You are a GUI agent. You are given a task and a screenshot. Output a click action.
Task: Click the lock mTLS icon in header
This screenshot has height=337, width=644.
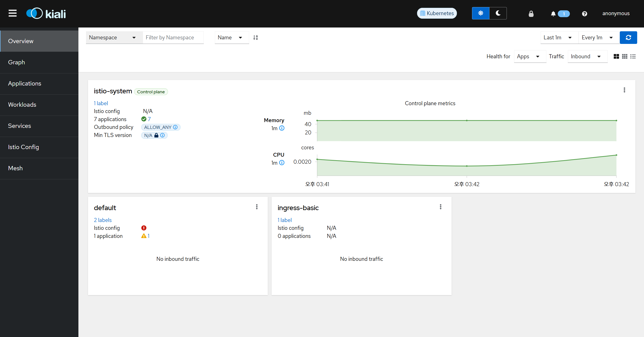click(x=531, y=14)
